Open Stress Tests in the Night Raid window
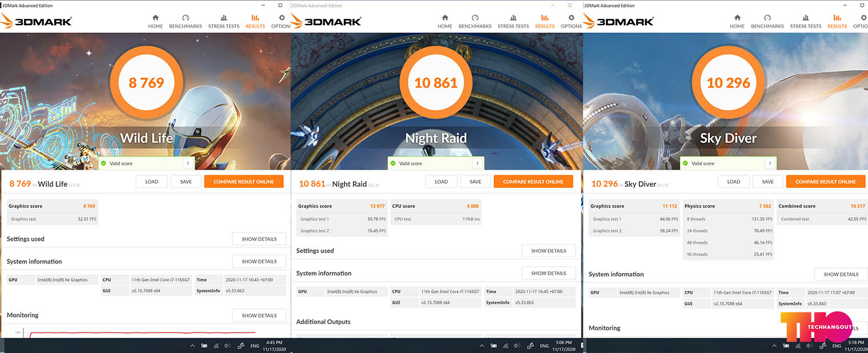 point(513,22)
